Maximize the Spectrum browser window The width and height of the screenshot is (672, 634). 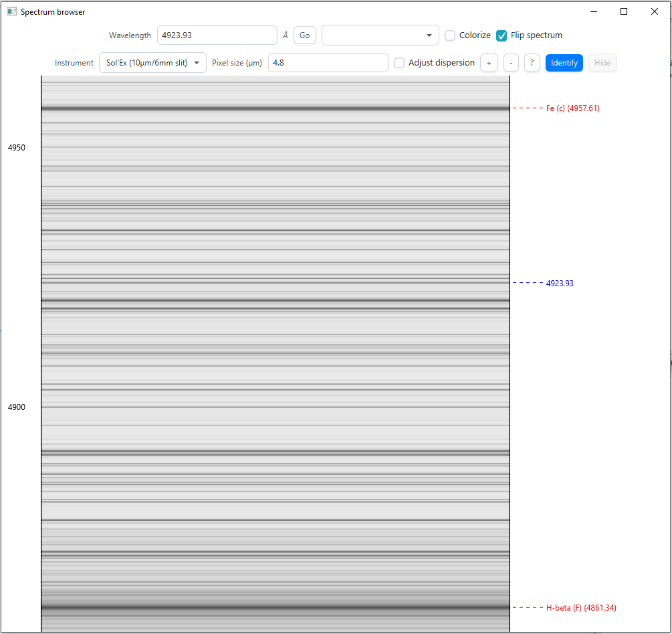point(624,11)
